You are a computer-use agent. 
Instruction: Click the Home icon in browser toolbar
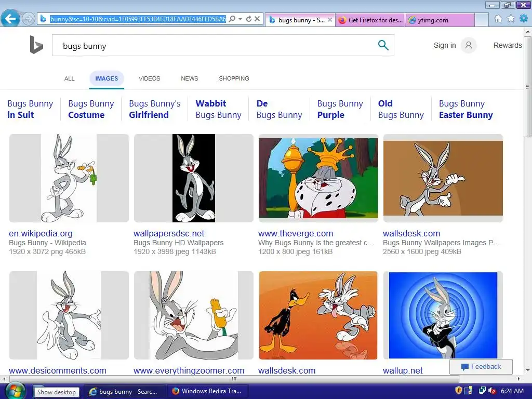498,19
